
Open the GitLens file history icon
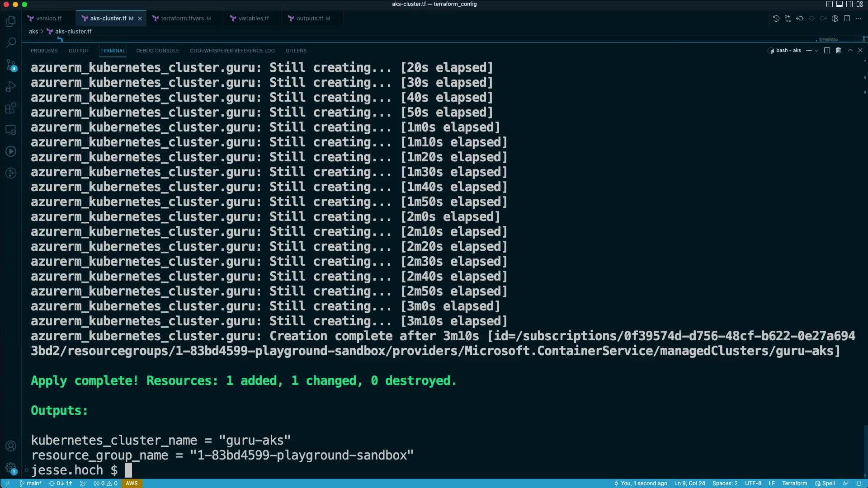pos(776,19)
